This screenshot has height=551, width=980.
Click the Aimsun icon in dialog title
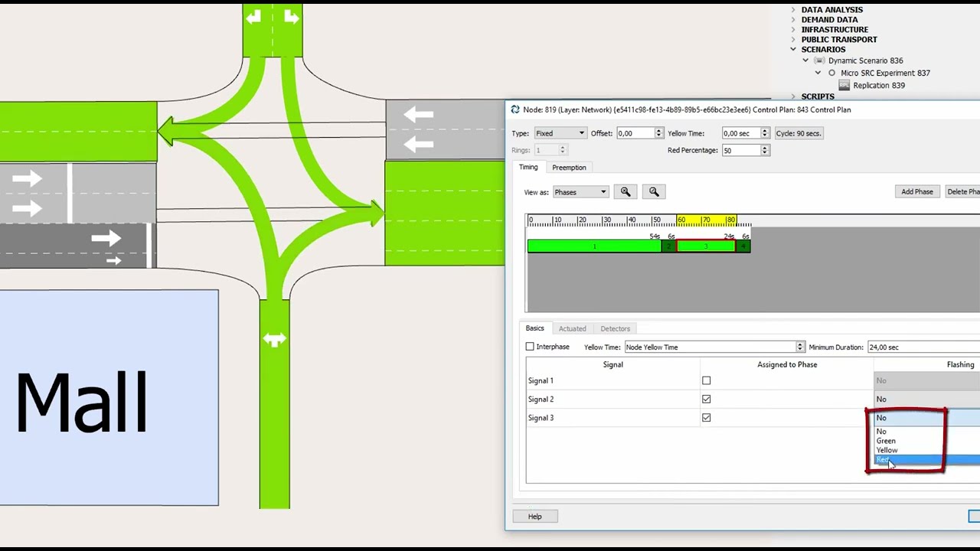(x=515, y=109)
